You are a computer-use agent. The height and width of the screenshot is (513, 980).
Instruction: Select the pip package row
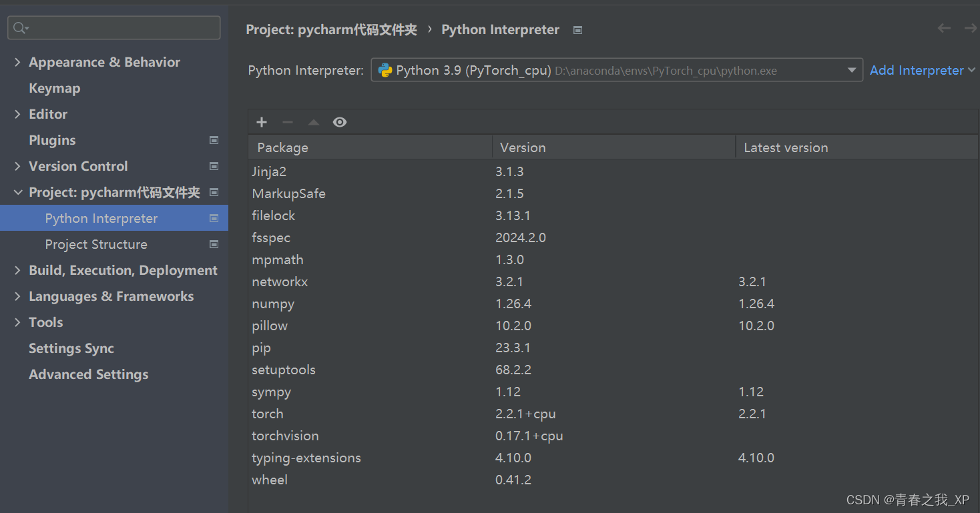tap(613, 348)
